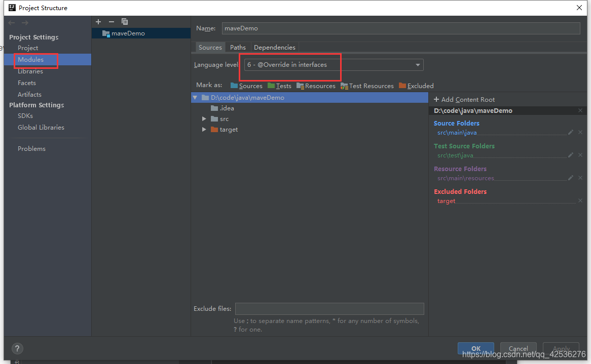The height and width of the screenshot is (364, 591).
Task: Select the Resources mark-as folder icon
Action: (x=301, y=86)
